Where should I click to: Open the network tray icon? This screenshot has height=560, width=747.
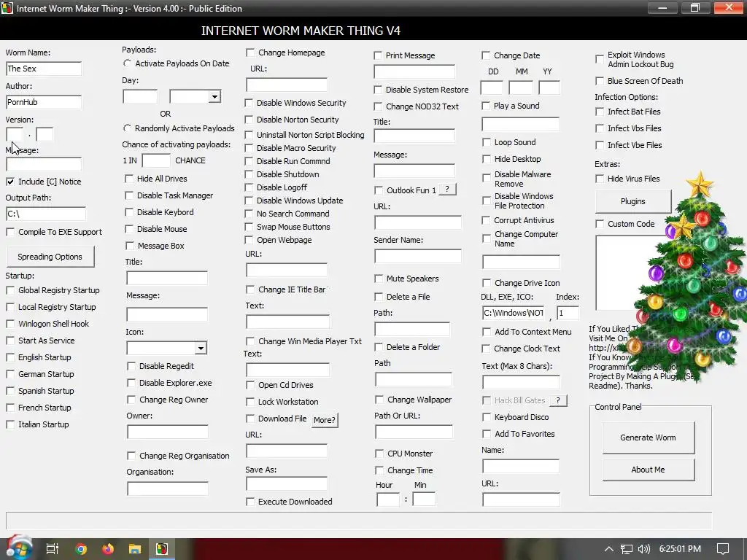click(x=626, y=549)
